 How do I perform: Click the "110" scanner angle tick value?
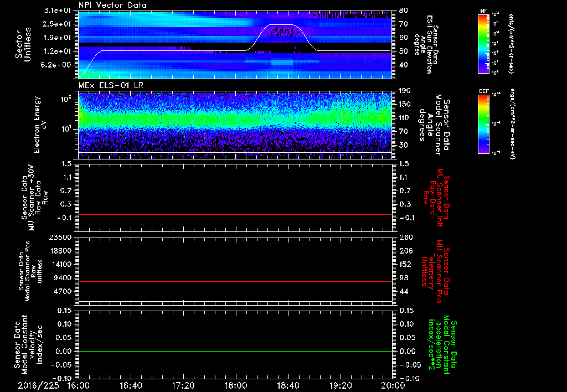[x=405, y=118]
